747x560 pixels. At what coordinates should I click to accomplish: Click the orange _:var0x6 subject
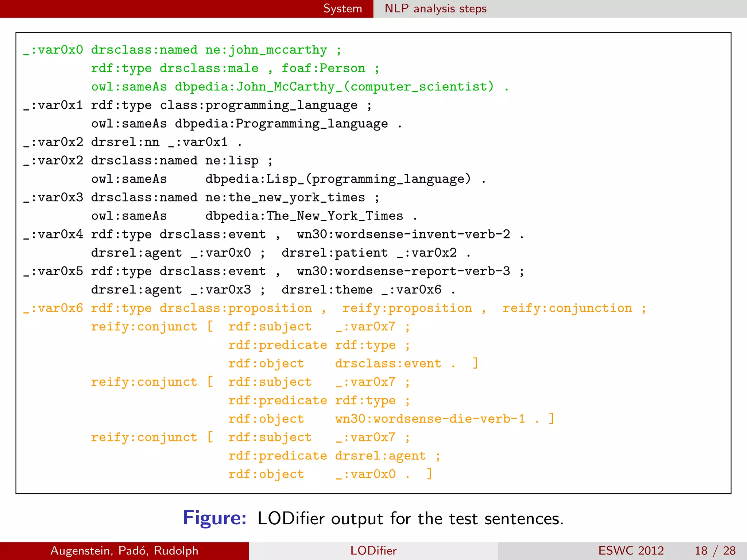(x=53, y=308)
